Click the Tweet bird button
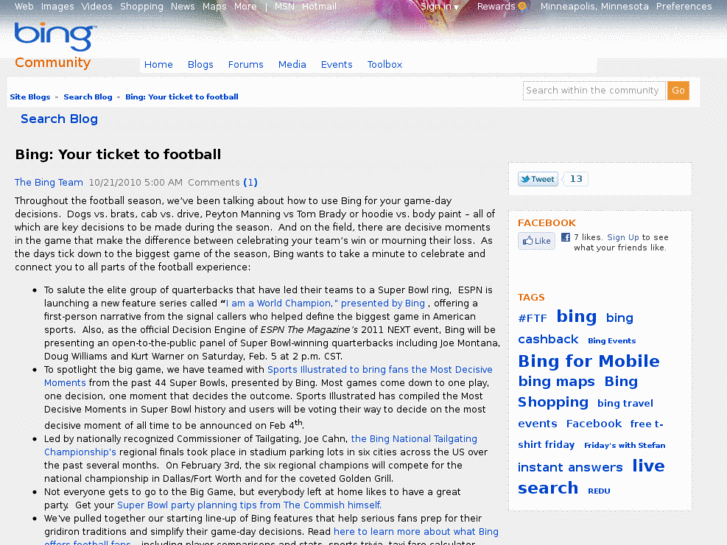The height and width of the screenshot is (545, 727). [538, 179]
